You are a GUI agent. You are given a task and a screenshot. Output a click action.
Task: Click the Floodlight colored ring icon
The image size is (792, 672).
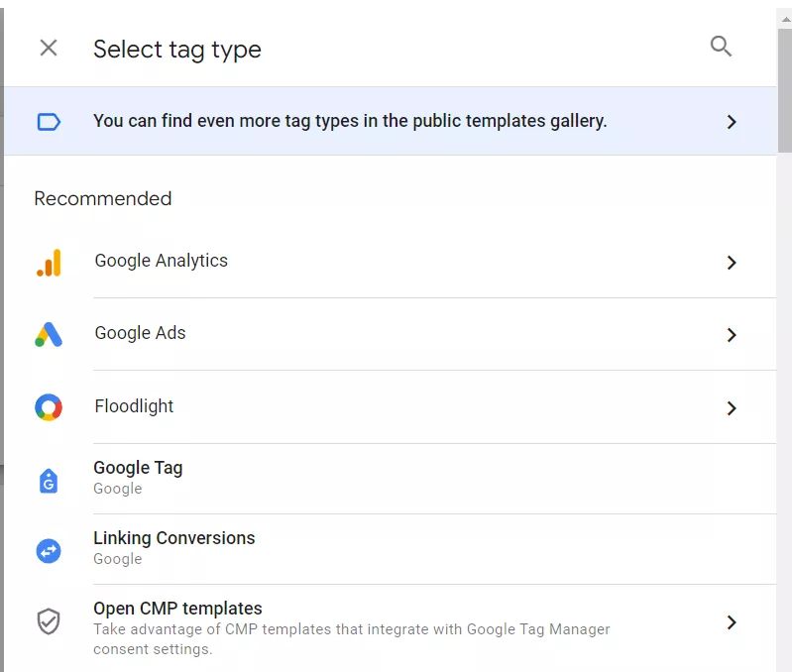[x=49, y=407]
